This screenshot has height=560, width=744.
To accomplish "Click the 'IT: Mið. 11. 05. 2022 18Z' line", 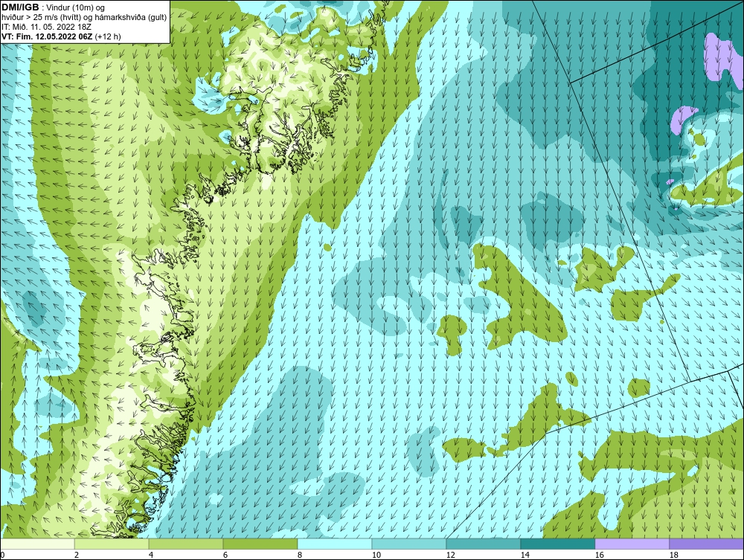I will (46, 27).
